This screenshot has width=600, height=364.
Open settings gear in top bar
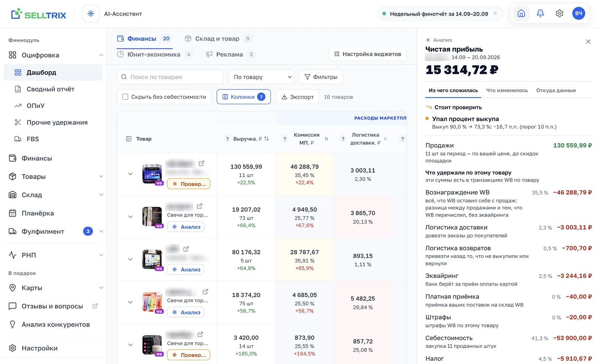pyautogui.click(x=559, y=13)
